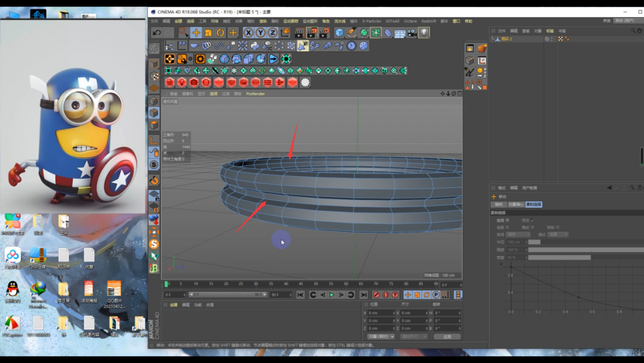
Task: Click the blue arrow icon in third toolbar row
Action: coord(274,59)
